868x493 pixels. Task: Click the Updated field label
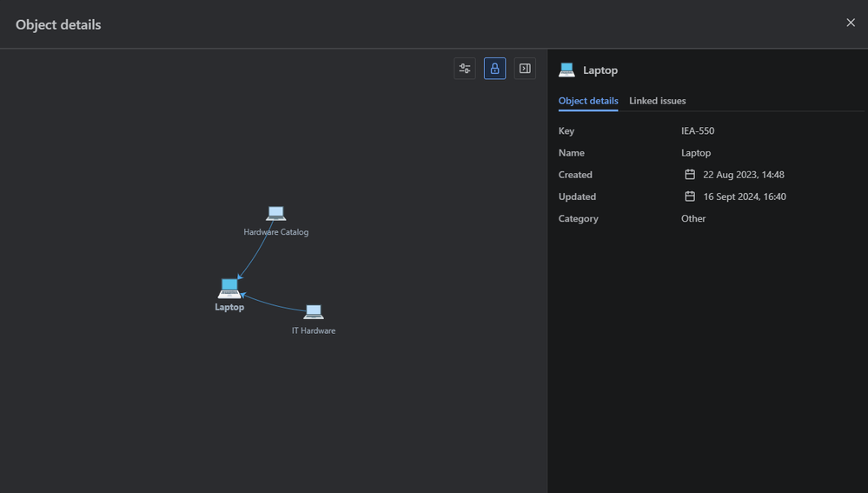tap(577, 197)
